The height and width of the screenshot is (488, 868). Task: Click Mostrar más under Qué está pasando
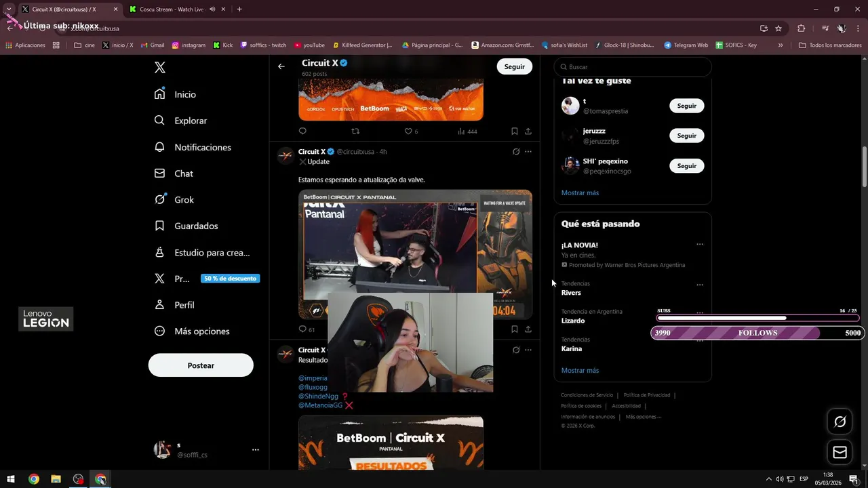[580, 371]
